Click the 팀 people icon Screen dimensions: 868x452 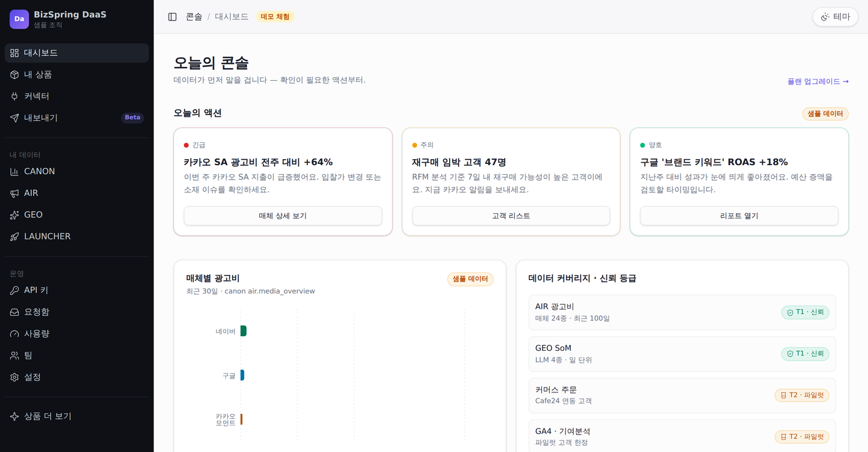[x=14, y=356]
